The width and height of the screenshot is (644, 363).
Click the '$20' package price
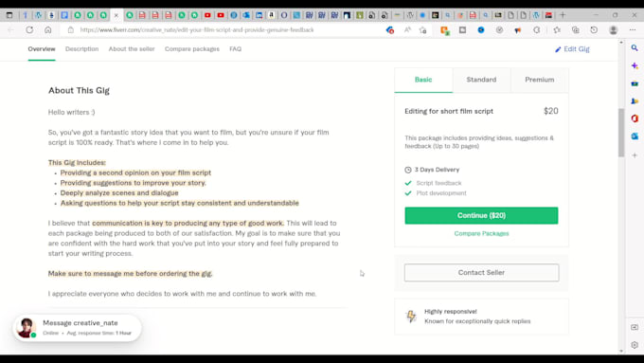551,111
